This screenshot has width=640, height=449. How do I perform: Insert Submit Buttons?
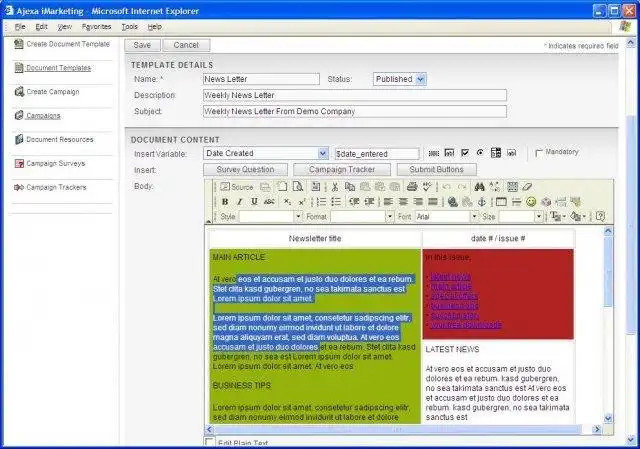pos(436,169)
